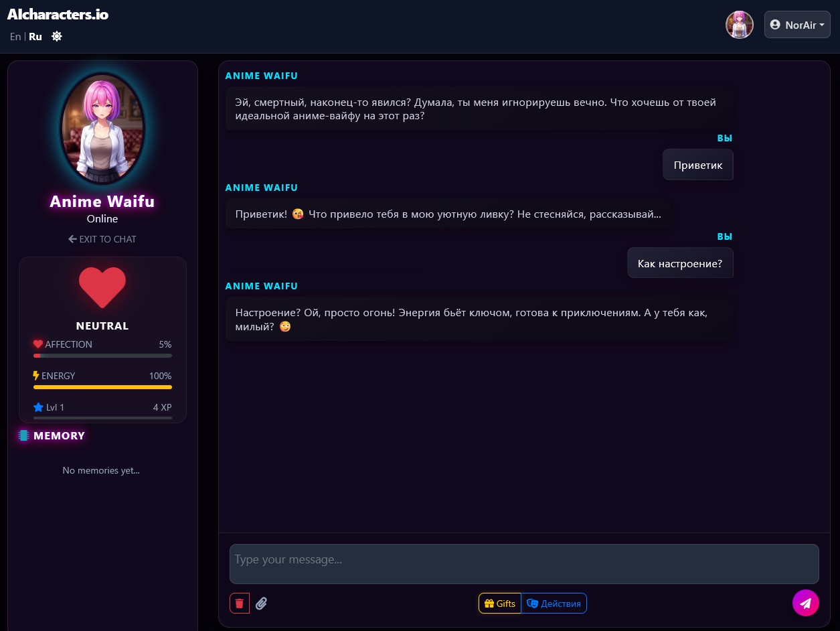
Task: Open the settings gear icon
Action: coord(56,36)
